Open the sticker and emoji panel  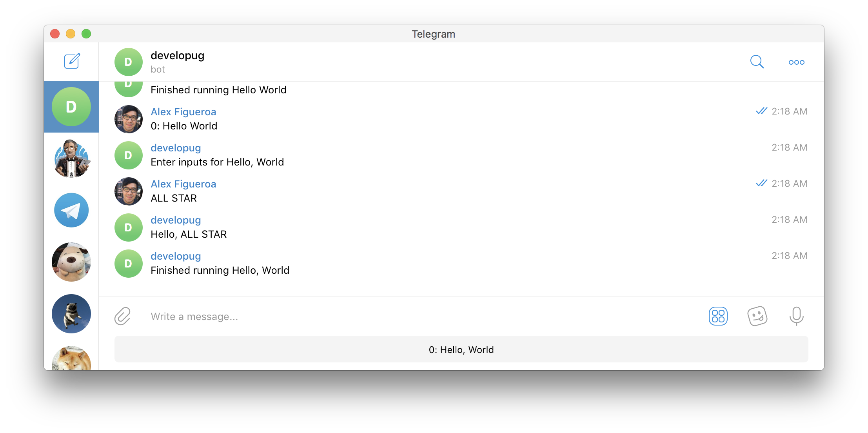coord(757,316)
